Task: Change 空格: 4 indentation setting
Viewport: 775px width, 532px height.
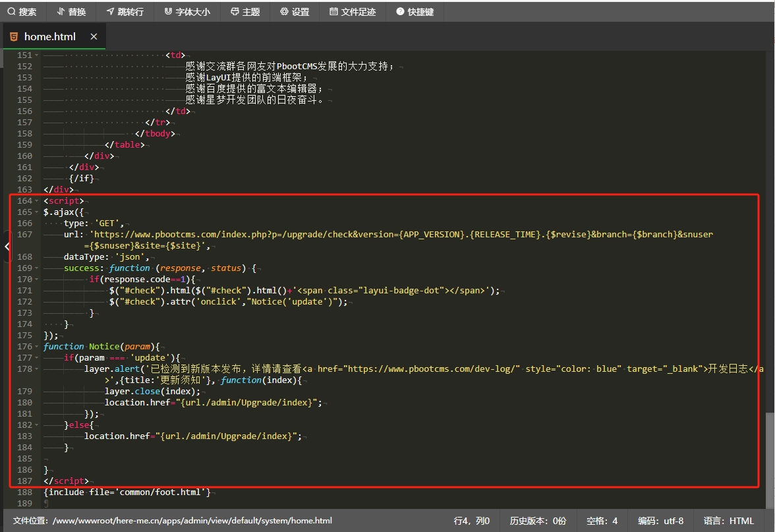Action: tap(602, 521)
